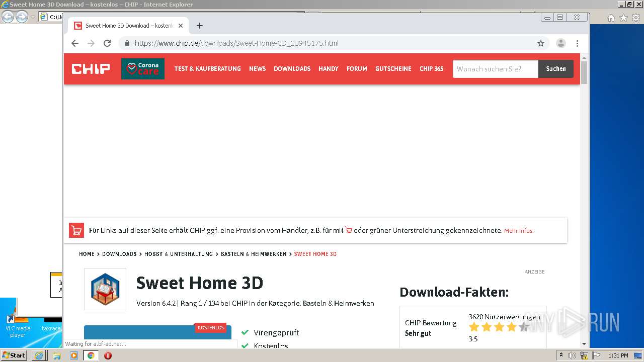Go back in Chrome
The image size is (644, 362).
pyautogui.click(x=75, y=43)
